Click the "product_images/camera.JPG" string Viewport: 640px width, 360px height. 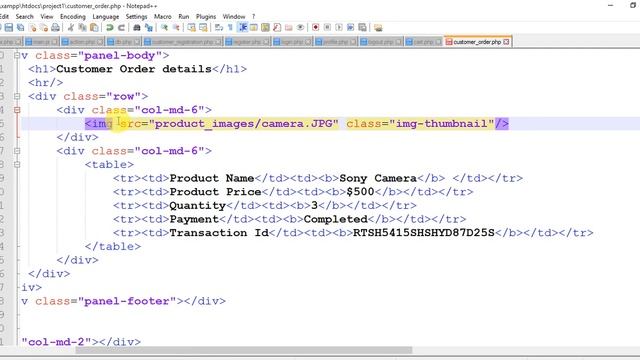[244, 124]
